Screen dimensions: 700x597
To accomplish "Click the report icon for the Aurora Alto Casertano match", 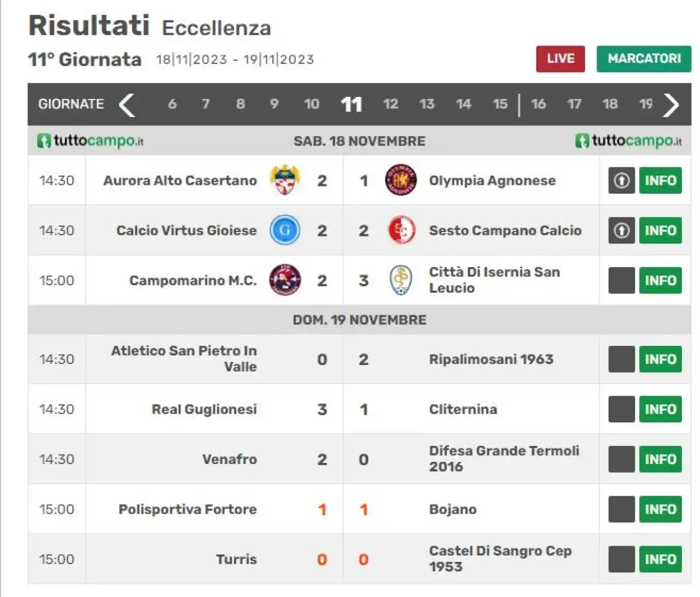I will [621, 181].
